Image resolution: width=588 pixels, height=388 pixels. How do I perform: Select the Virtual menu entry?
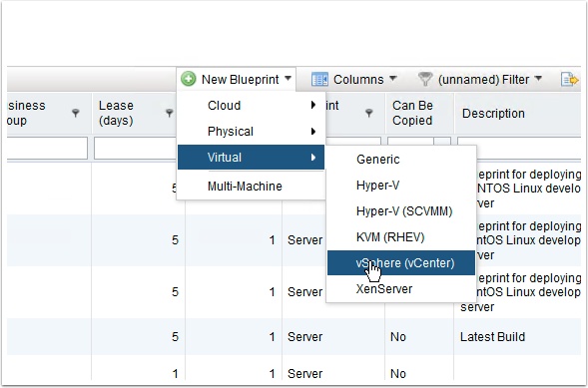pyautogui.click(x=251, y=158)
